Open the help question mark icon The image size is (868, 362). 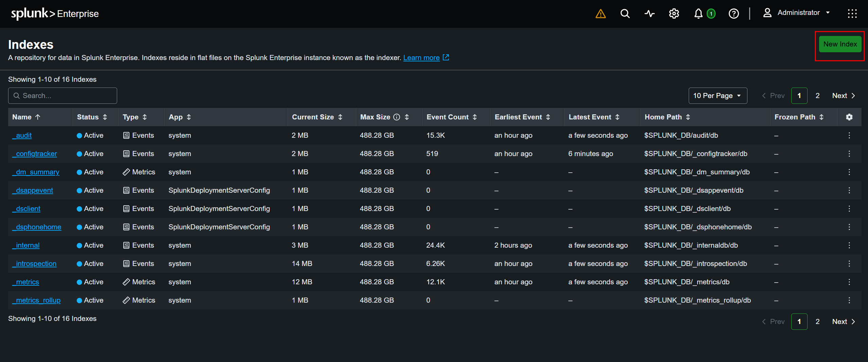point(734,14)
